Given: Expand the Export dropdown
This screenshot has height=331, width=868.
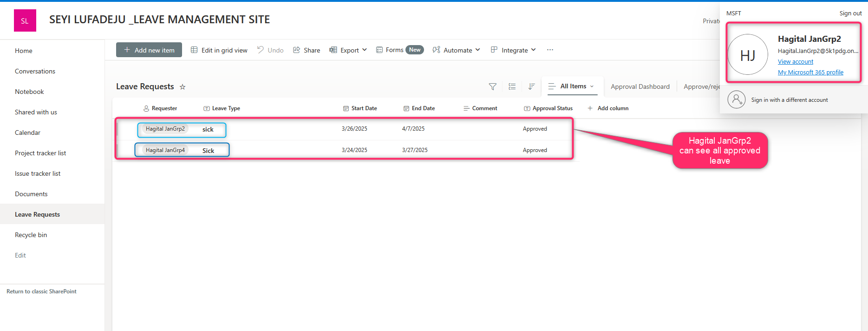Looking at the screenshot, I should [x=348, y=50].
